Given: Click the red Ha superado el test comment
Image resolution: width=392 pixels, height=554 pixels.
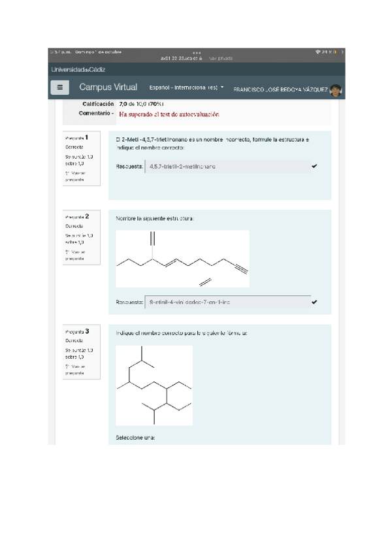Looking at the screenshot, I should tap(169, 114).
